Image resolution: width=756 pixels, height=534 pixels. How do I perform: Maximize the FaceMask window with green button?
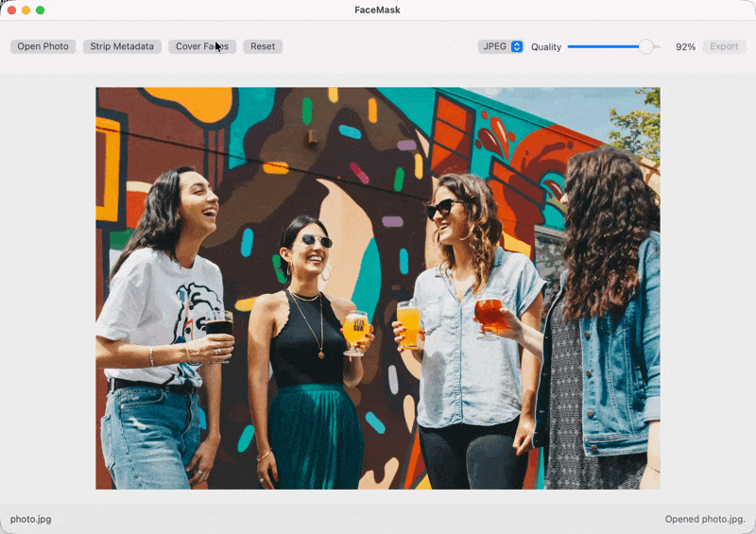(x=40, y=10)
